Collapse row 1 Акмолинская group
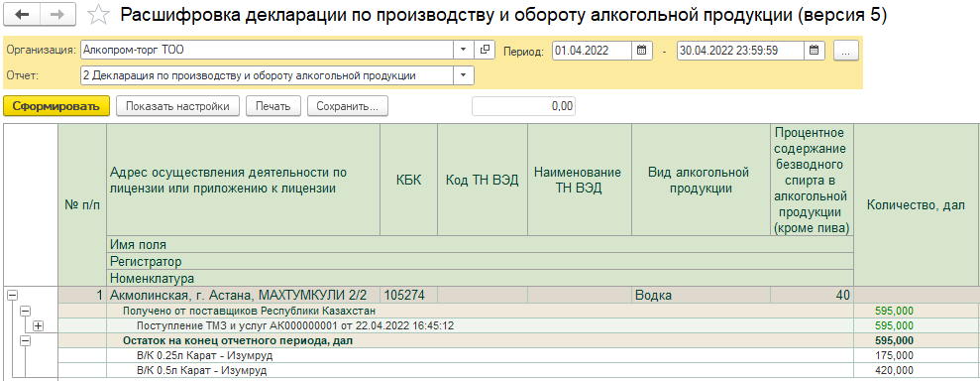The image size is (980, 381). coord(11,296)
